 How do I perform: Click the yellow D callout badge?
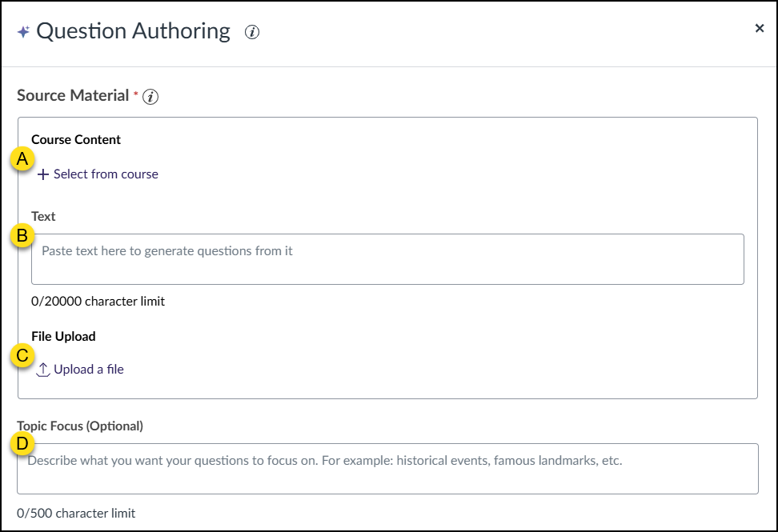click(24, 442)
